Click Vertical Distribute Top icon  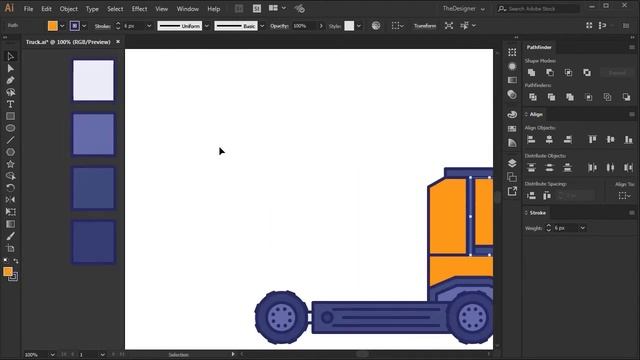pos(531,167)
